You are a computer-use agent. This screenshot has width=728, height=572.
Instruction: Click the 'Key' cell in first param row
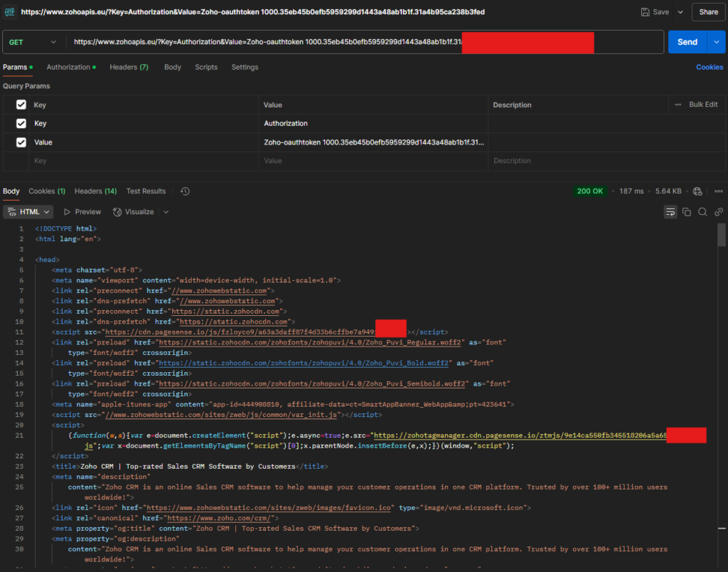[x=144, y=124]
